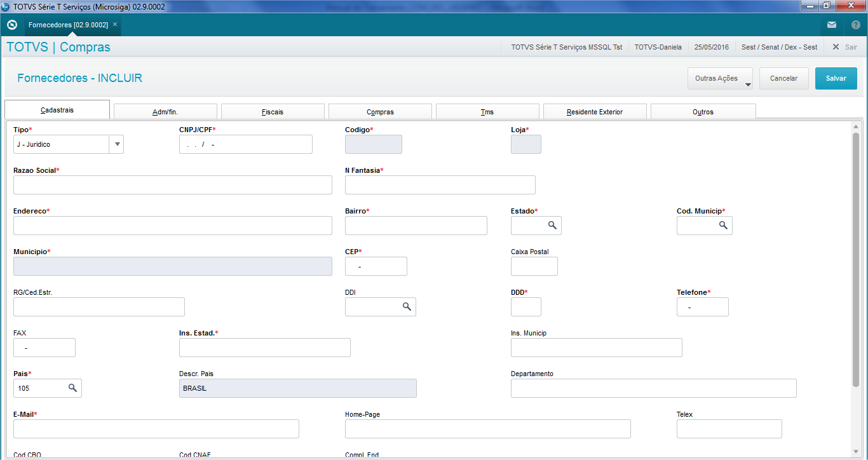Switch to the Compras tab

click(380, 112)
